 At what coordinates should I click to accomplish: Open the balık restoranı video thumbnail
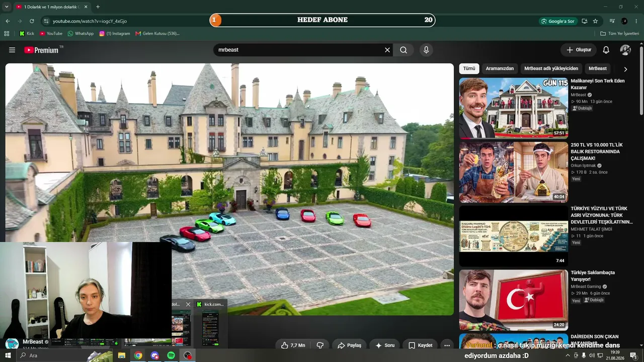point(513,172)
